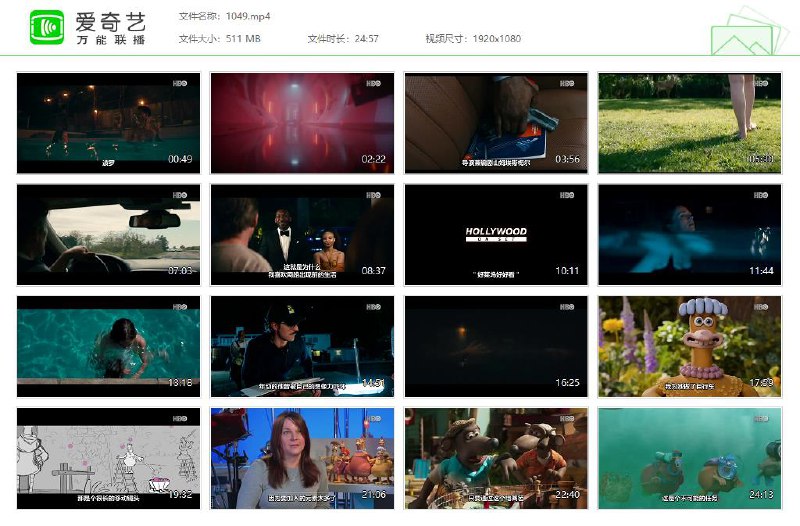
Task: Open the car driving thumbnail at 07:03
Action: [x=109, y=235]
